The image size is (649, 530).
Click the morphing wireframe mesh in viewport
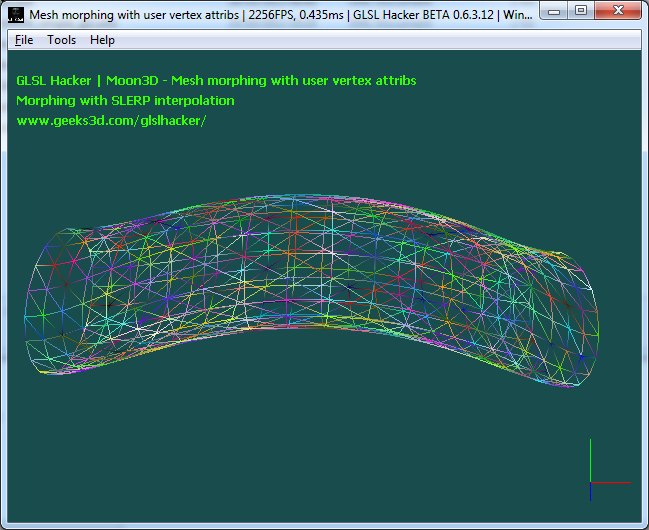[x=311, y=291]
